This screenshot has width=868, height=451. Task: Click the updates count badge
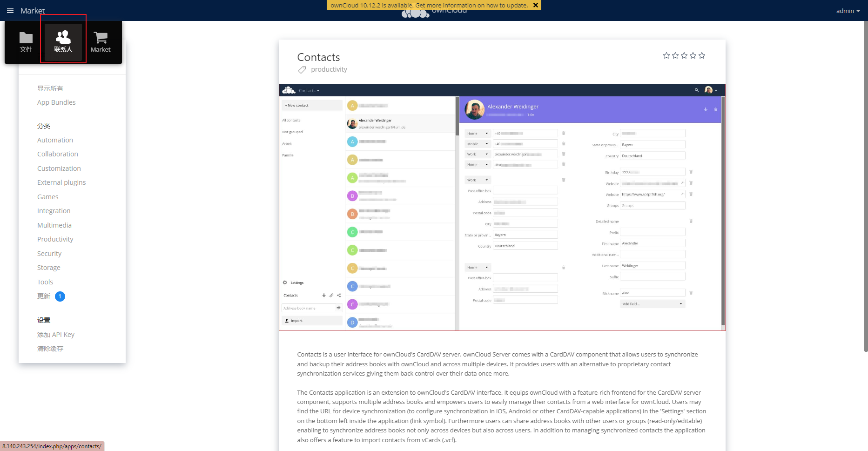tap(60, 296)
